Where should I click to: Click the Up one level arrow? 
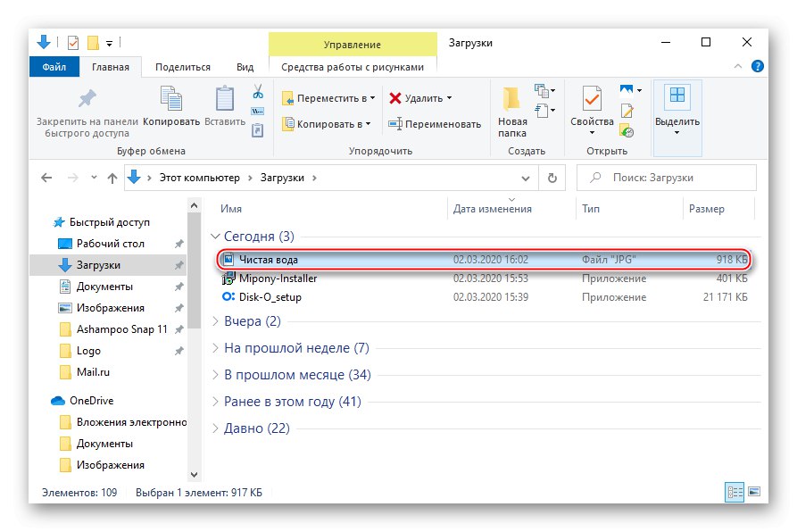112,178
